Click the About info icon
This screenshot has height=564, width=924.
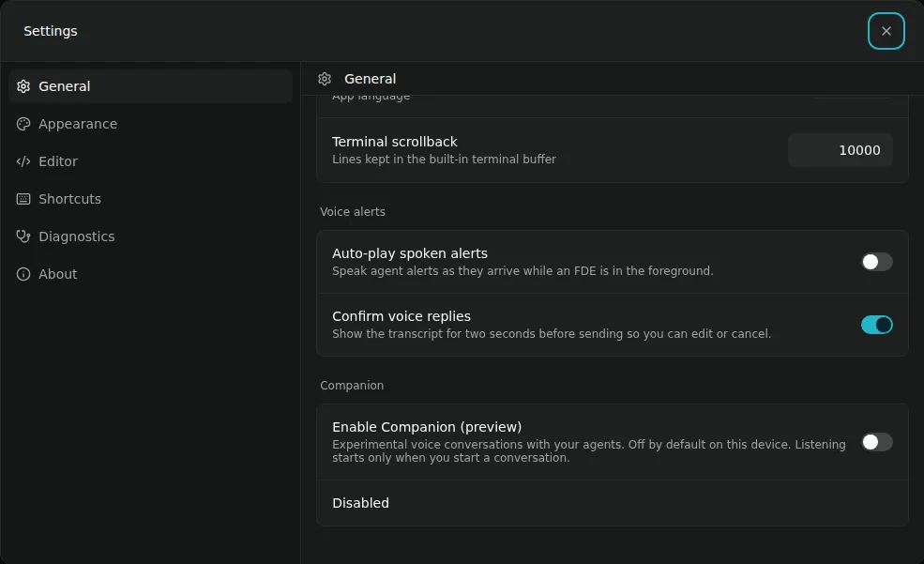23,274
